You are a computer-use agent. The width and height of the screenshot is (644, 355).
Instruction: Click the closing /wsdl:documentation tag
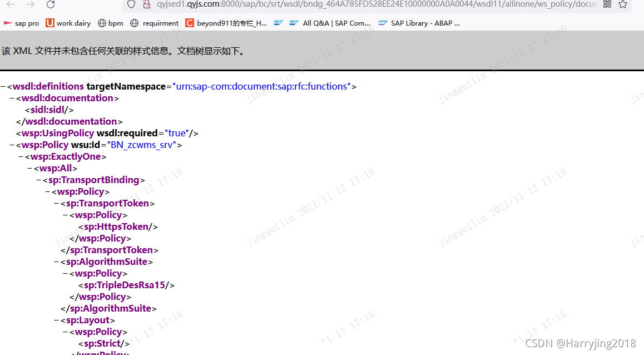pyautogui.click(x=70, y=122)
